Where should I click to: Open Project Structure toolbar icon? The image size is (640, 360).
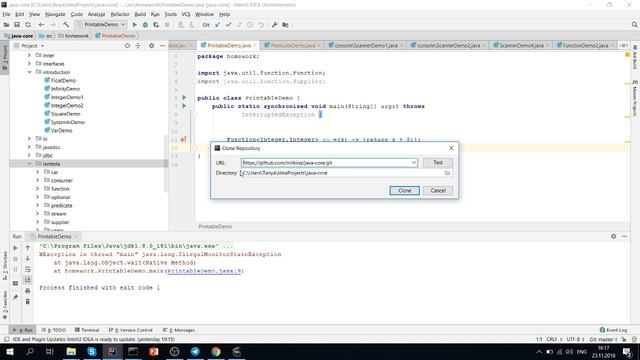tap(285, 25)
